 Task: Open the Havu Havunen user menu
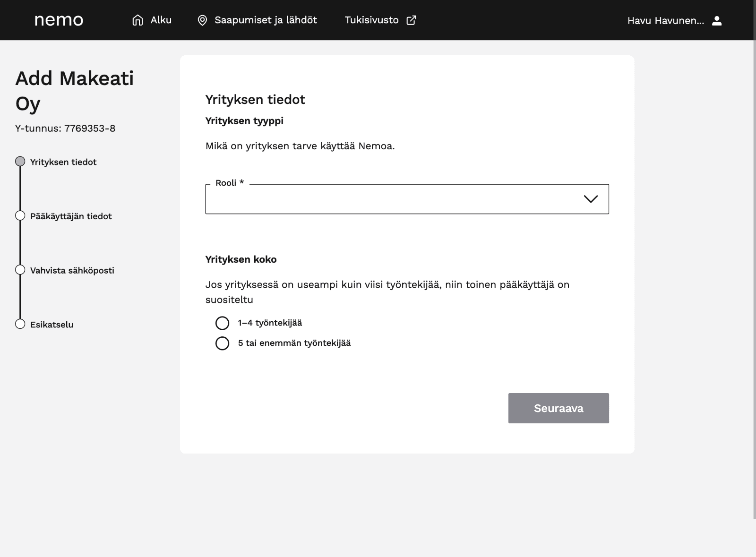click(665, 21)
